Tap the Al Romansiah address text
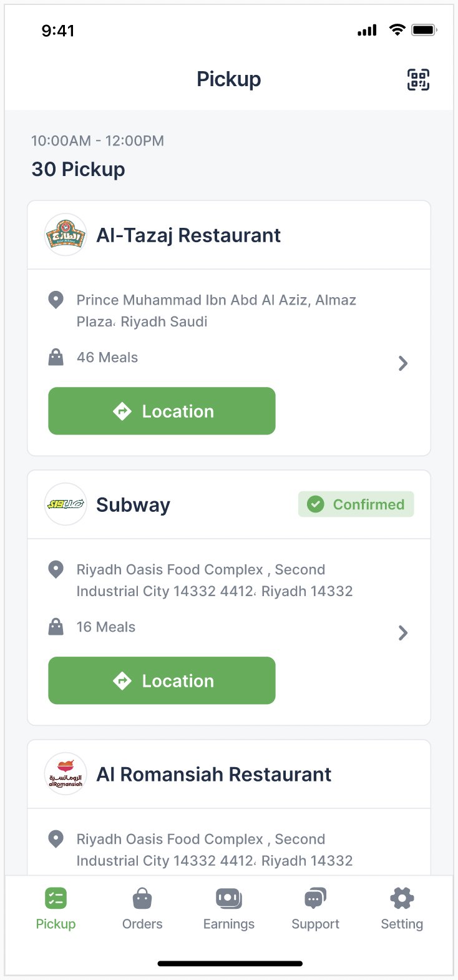The image size is (458, 980). click(214, 850)
